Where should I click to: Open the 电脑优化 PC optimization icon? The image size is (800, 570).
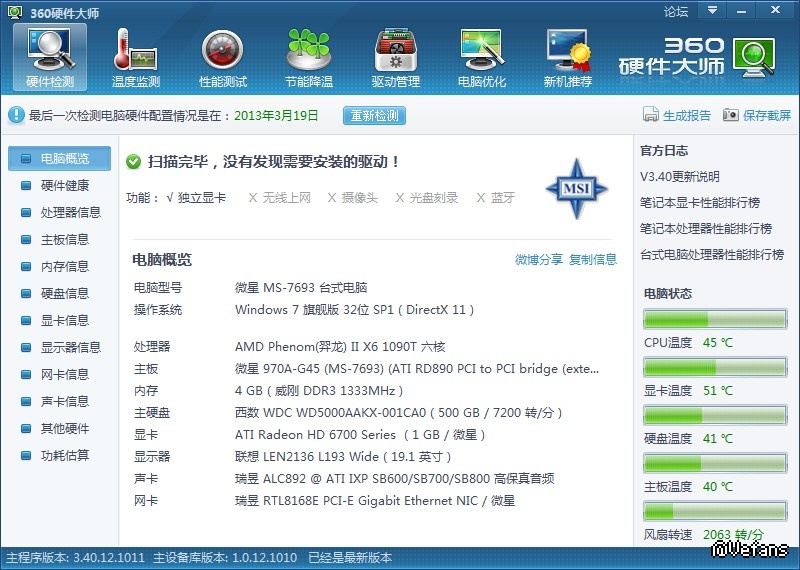pos(482,57)
